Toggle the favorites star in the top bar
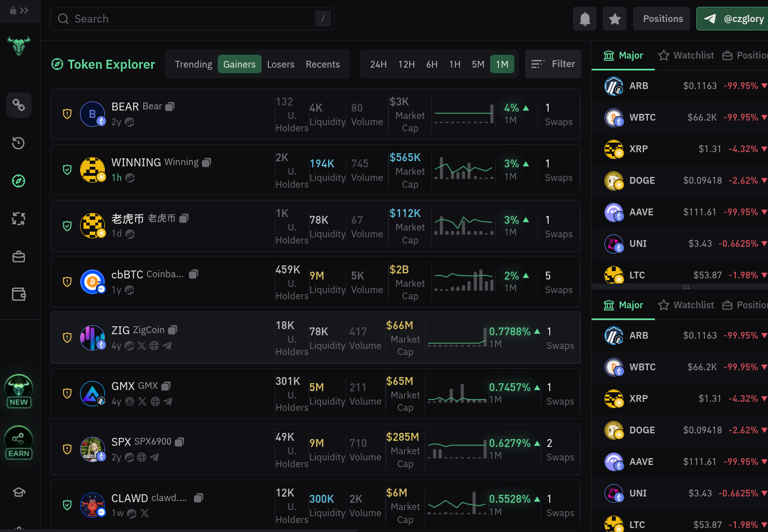Viewport: 768px width, 532px height. [615, 19]
